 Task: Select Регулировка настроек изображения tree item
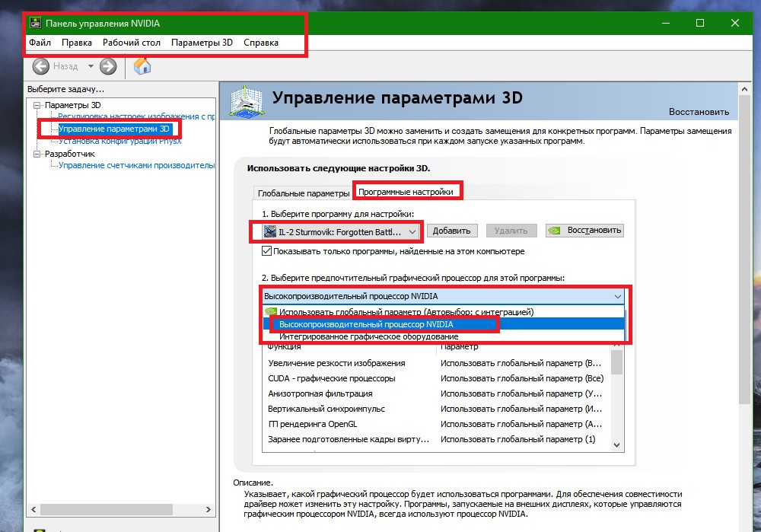(136, 116)
